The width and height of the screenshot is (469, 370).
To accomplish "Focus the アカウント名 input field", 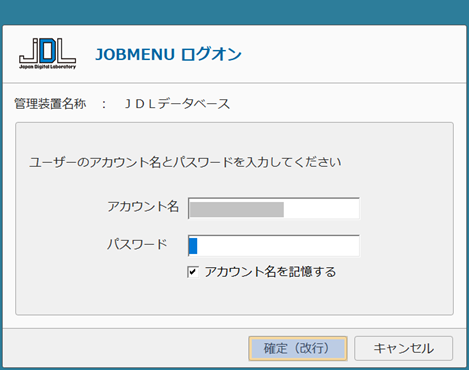I will pos(274,208).
